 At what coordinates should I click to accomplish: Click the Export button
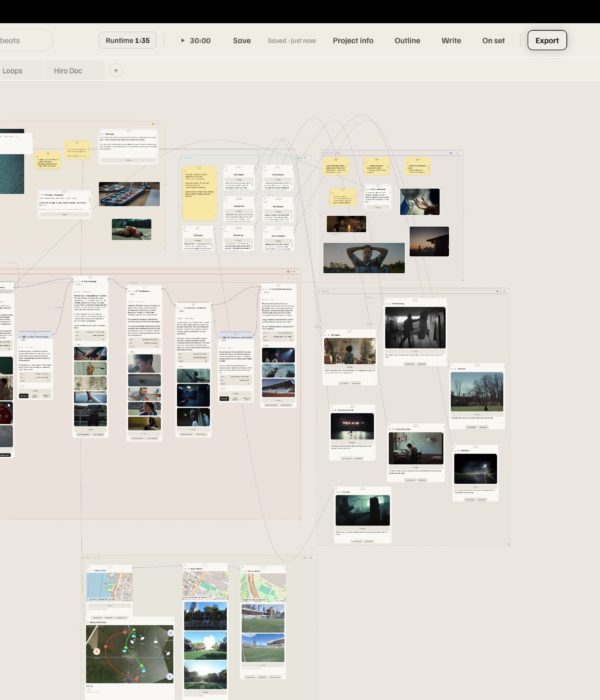coord(547,41)
